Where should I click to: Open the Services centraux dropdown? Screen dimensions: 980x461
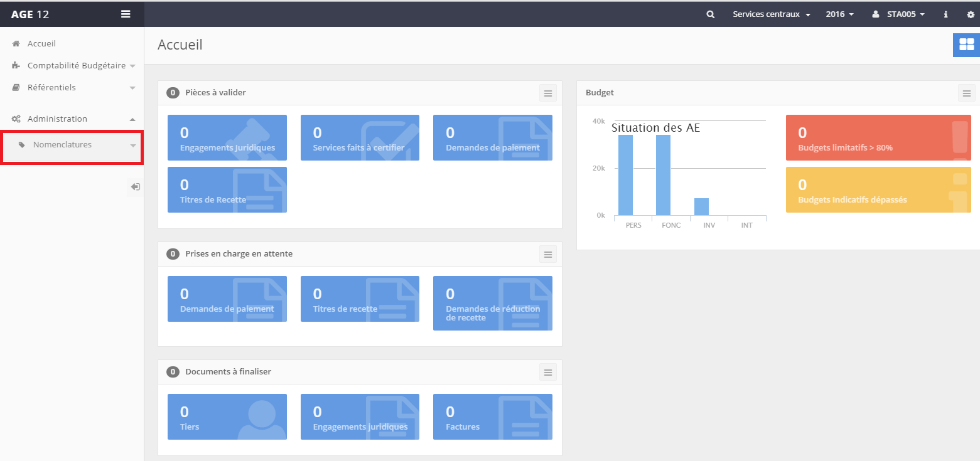click(x=771, y=14)
